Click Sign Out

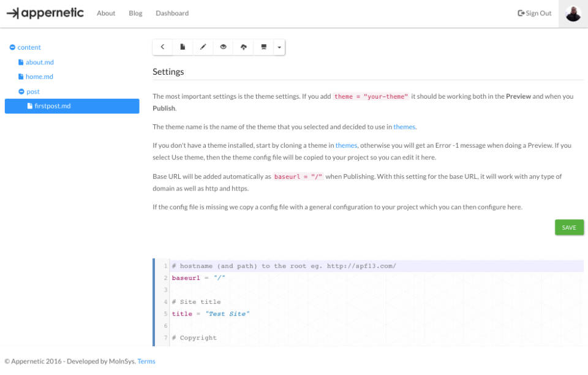point(535,13)
